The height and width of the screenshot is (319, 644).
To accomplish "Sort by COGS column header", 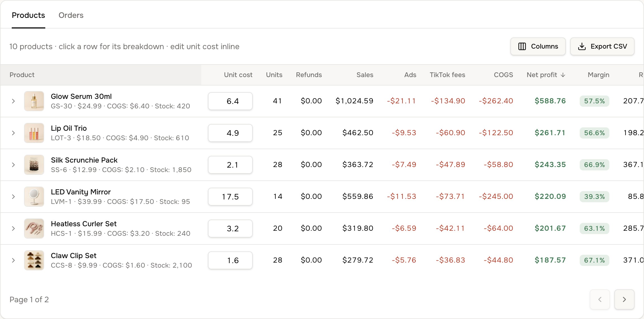I will tap(503, 75).
